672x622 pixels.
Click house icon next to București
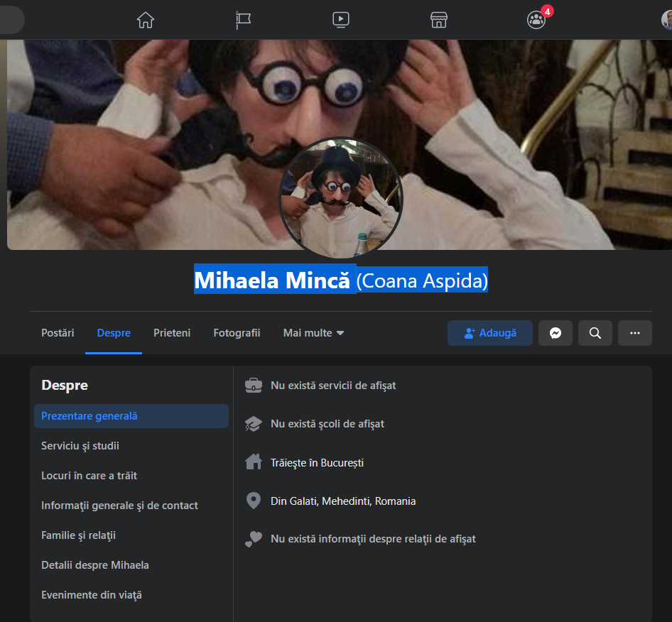coord(254,462)
